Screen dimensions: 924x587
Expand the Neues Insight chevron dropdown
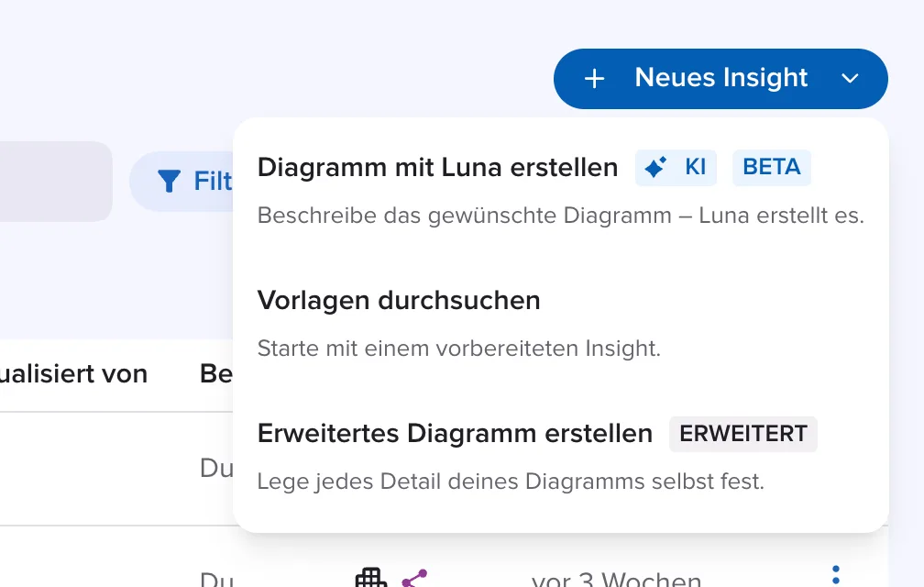pyautogui.click(x=850, y=78)
